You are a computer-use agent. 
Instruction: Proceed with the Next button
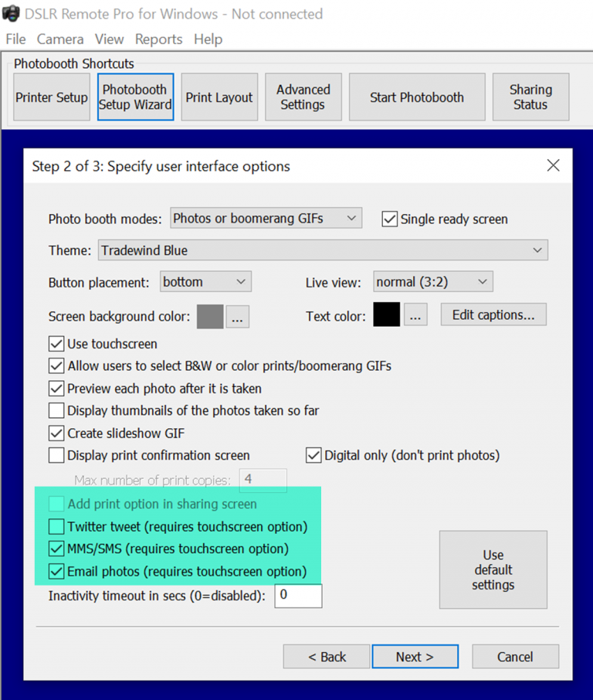(415, 657)
